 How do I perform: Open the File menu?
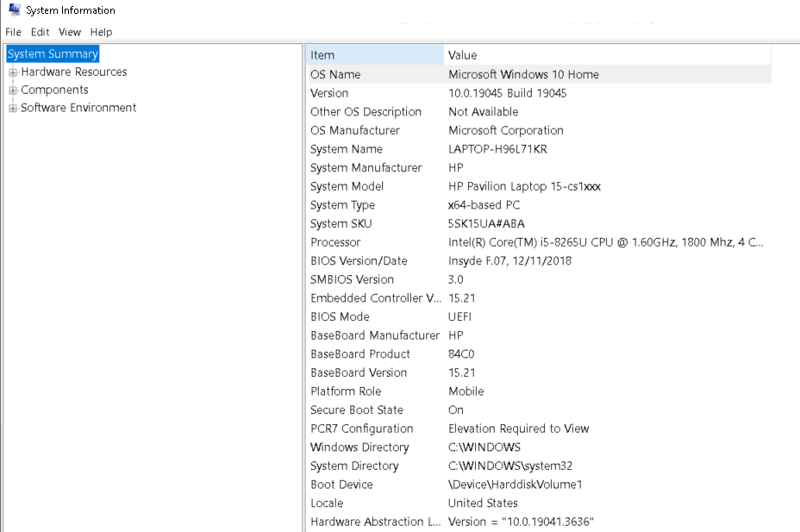[x=13, y=32]
